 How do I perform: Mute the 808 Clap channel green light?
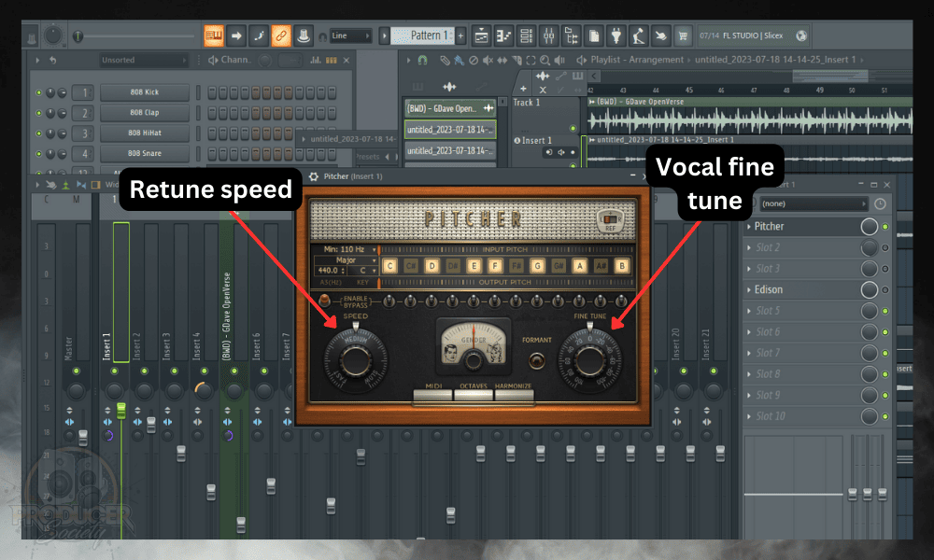[38, 113]
